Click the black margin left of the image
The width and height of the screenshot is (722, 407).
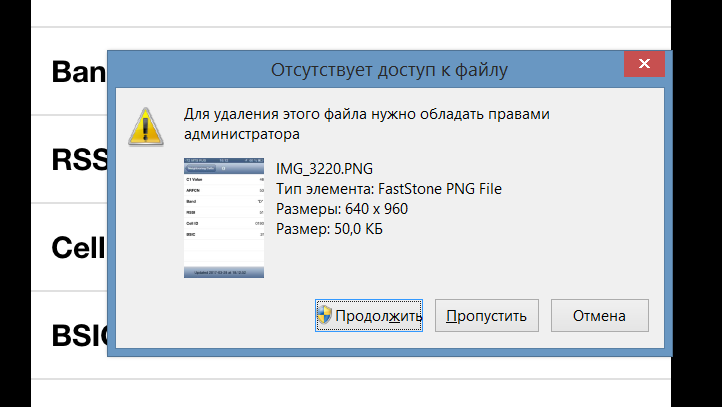pos(14,200)
